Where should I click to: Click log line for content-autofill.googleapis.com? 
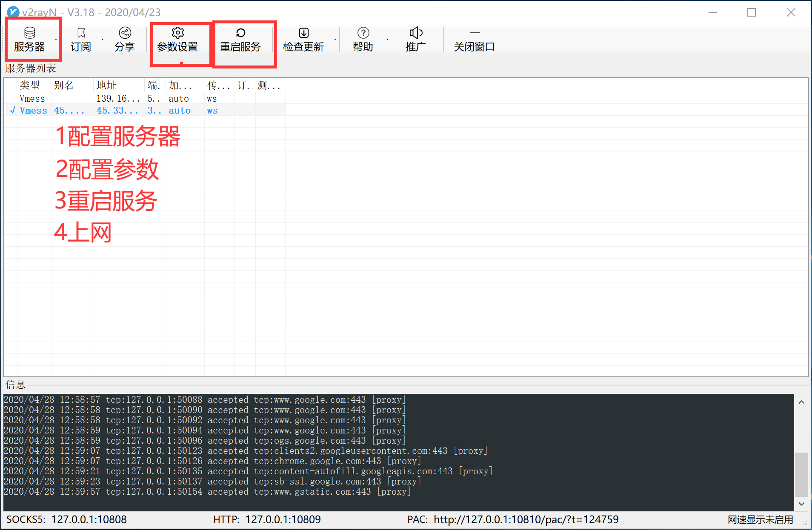click(x=248, y=471)
